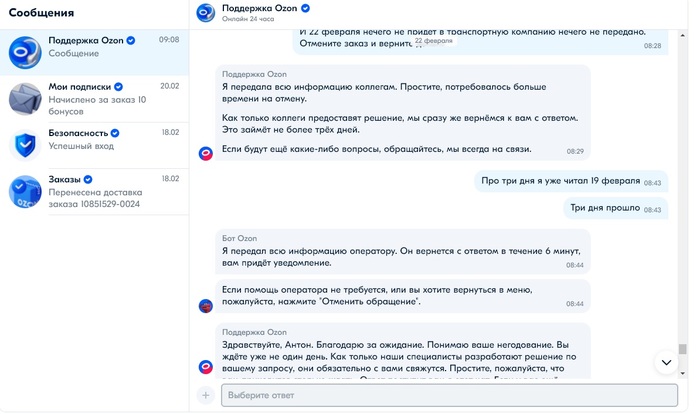
Task: Click Ozon avatar beside Здравствуйте, Антон message
Action: click(206, 367)
